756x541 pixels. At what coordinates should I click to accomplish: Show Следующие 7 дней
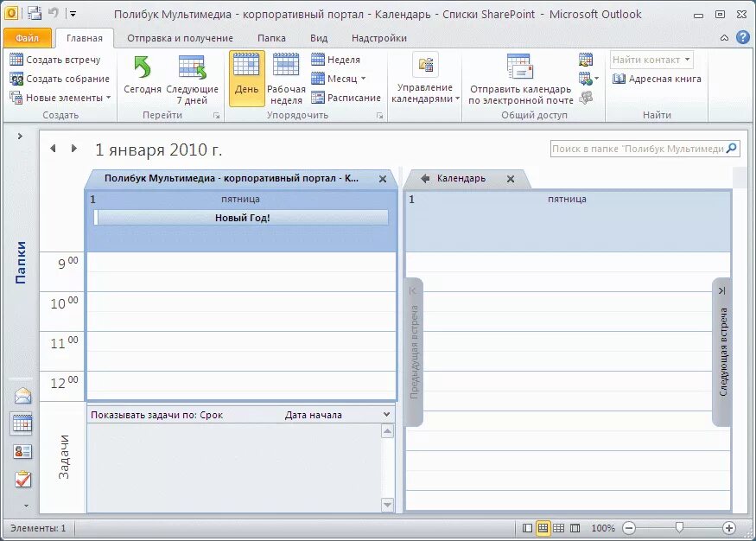(x=192, y=80)
